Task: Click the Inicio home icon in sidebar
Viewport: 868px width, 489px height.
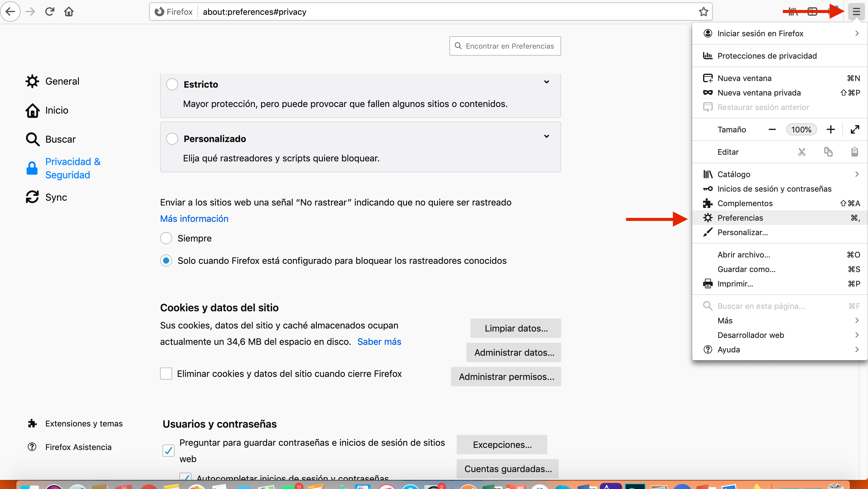Action: 32,110
